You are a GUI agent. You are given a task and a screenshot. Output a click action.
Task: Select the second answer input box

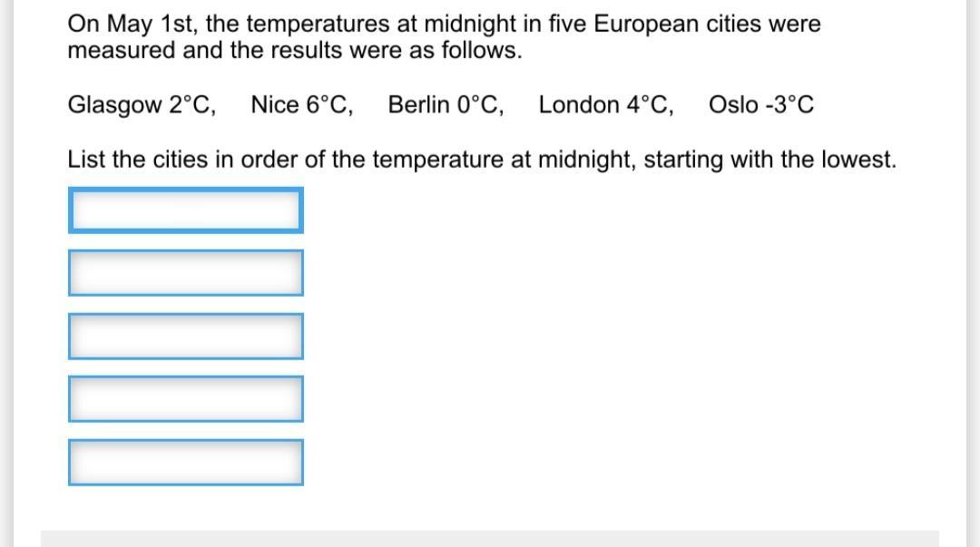[x=186, y=273]
